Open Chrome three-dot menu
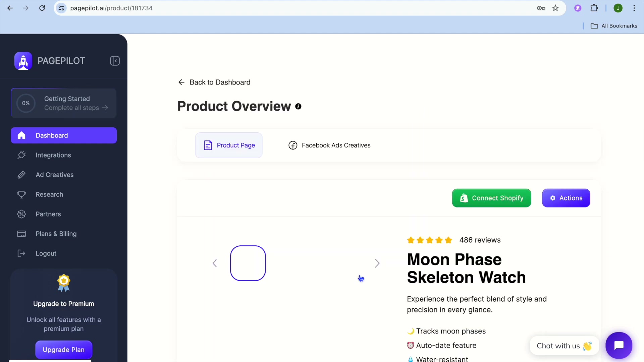The width and height of the screenshot is (644, 362). (634, 8)
